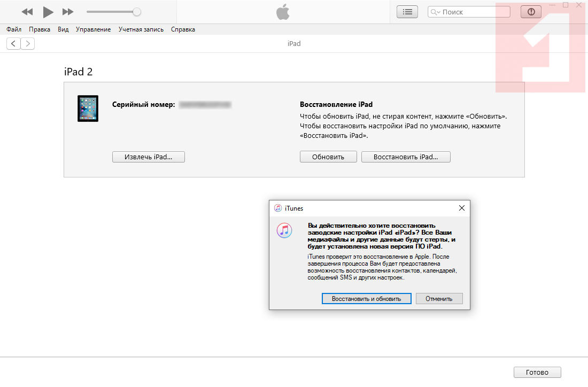Click the Обновить button
The height and width of the screenshot is (387, 588).
coord(328,157)
